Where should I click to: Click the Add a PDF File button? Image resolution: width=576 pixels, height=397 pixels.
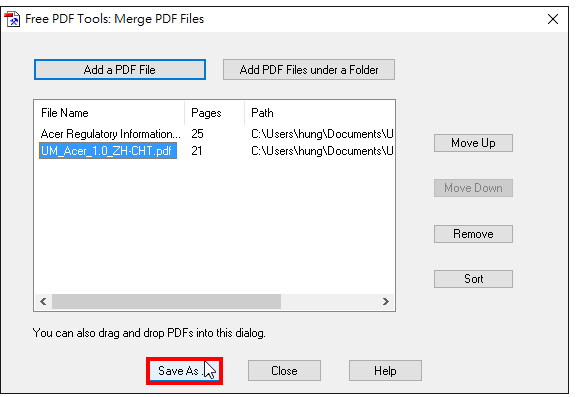(120, 69)
